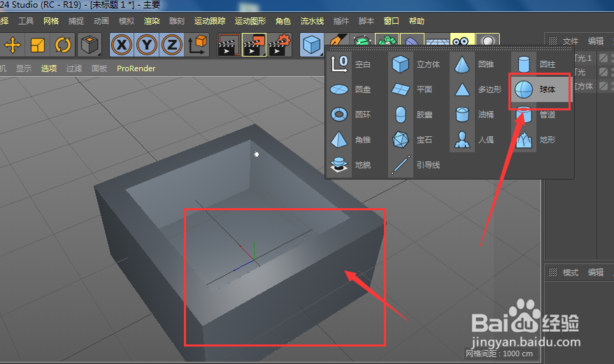
Task: Toggle layer box for 立方体 row
Action: 604,86
